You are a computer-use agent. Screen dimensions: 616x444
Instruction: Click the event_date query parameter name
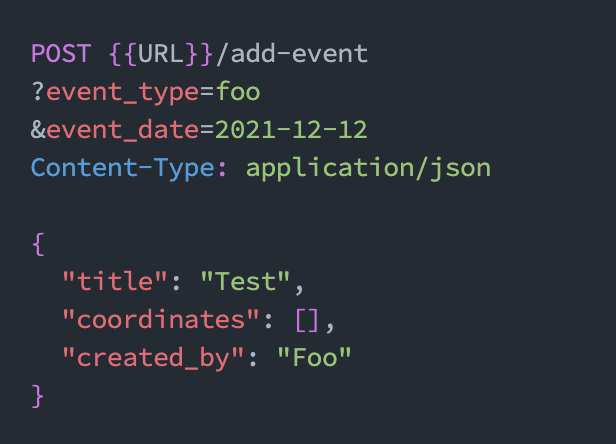click(124, 129)
